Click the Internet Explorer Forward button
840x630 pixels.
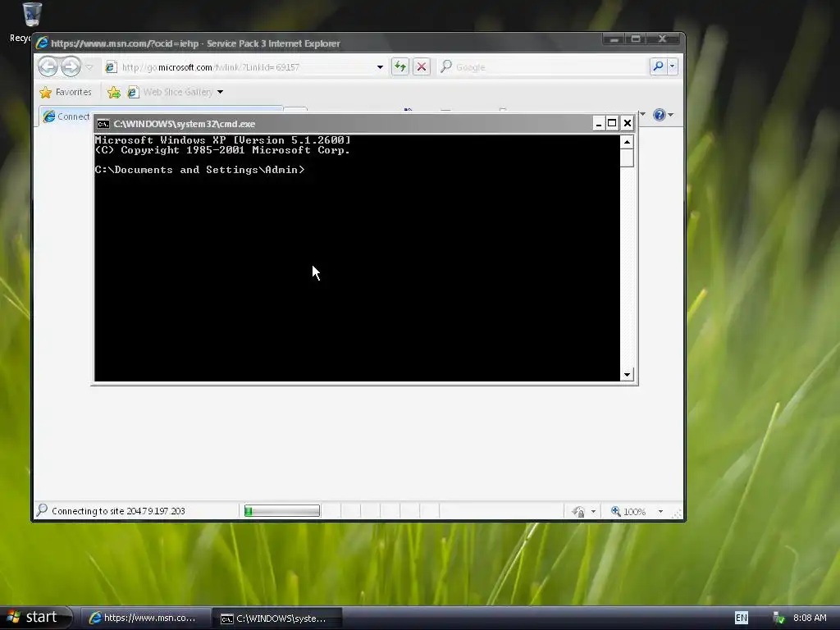coord(71,67)
